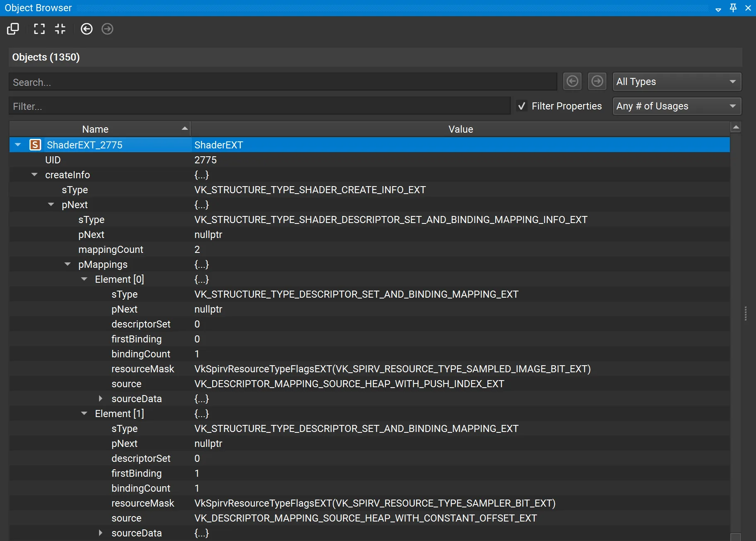Screen dimensions: 756x541
Task: Click the ShaderEXT_2775 shader object icon
Action: point(35,145)
